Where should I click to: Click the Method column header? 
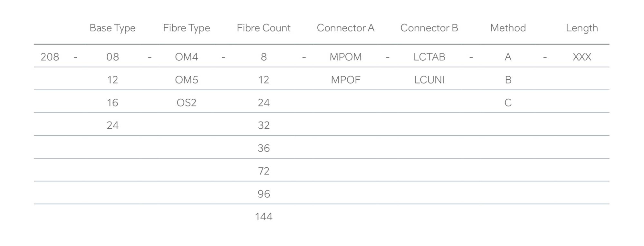(508, 28)
